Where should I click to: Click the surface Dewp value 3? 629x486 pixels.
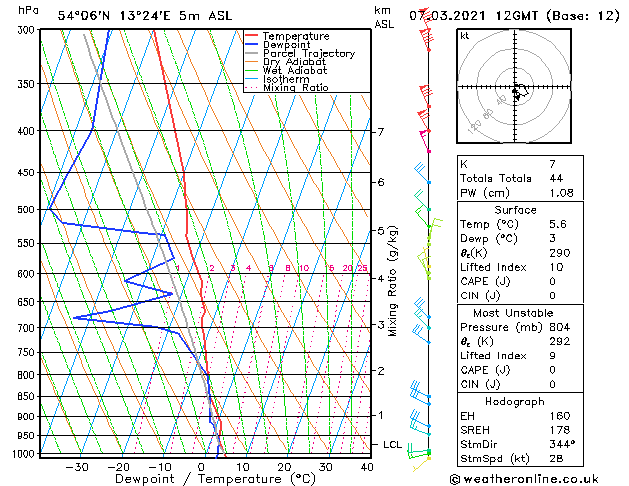point(552,238)
